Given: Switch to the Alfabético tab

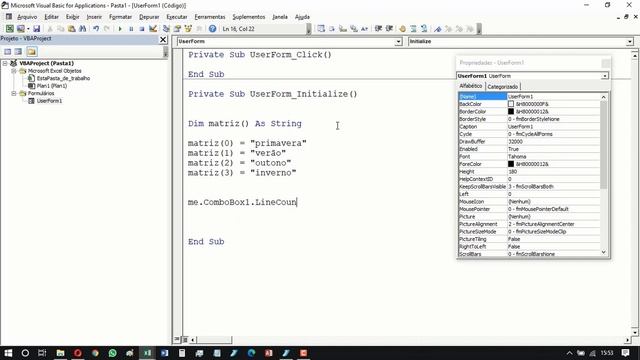Looking at the screenshot, I should [471, 86].
